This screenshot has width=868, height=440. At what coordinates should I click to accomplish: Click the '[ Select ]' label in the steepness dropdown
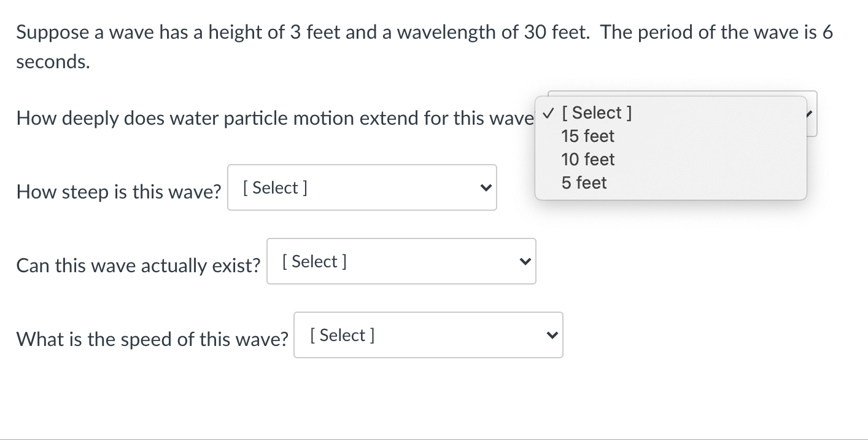coord(274,187)
